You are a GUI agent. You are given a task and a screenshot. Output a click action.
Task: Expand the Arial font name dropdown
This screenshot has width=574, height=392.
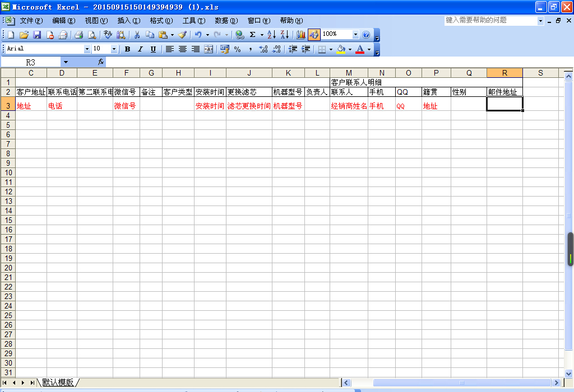pos(87,49)
